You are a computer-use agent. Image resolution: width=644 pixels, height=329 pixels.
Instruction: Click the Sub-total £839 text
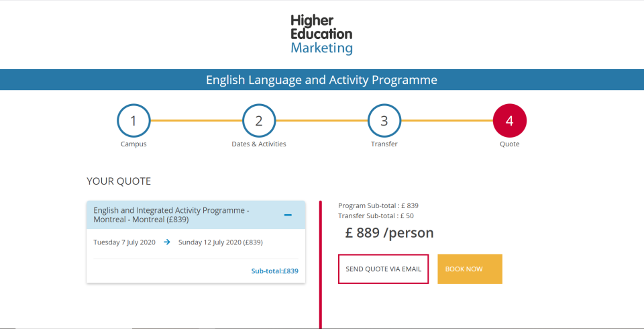[x=274, y=271]
